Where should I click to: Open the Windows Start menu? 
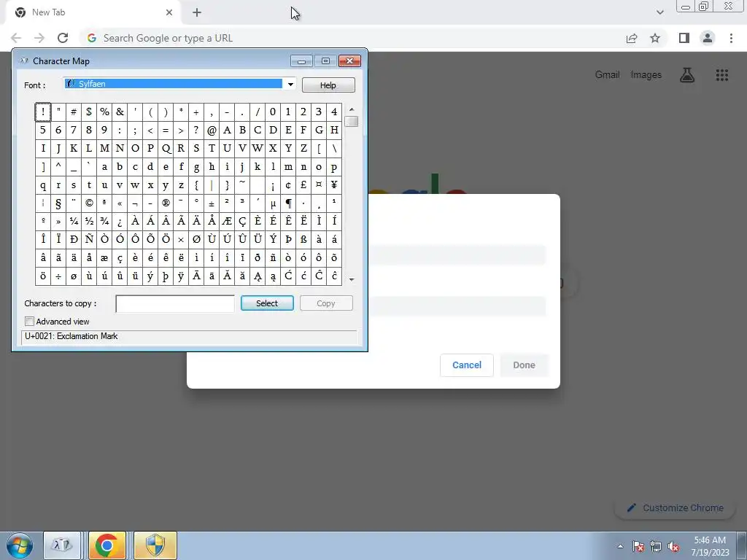click(x=19, y=545)
